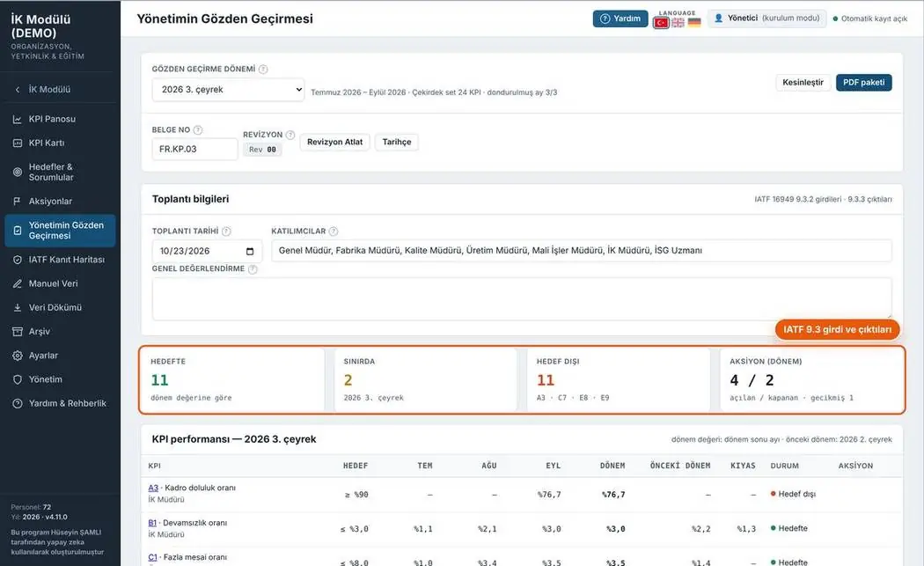The width and height of the screenshot is (924, 566).
Task: Open the B1 KPI link
Action: pyautogui.click(x=152, y=523)
